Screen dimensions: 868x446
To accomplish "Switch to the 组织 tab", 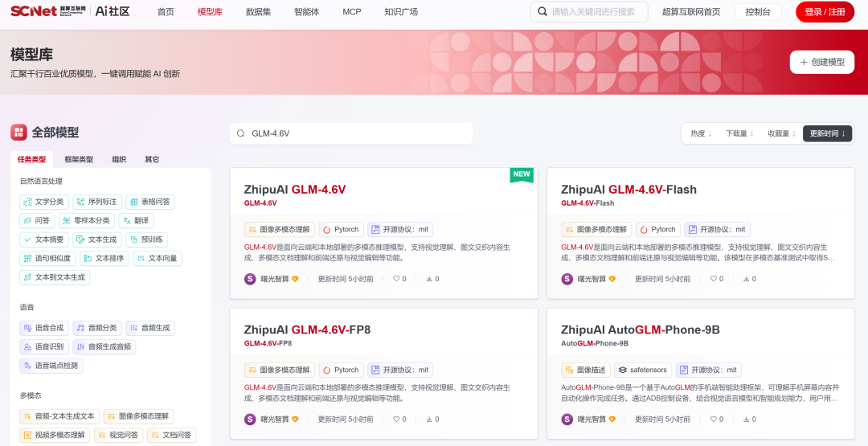I will 119,159.
